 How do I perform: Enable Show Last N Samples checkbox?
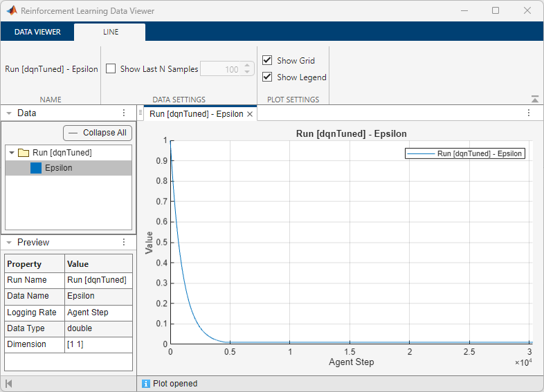(111, 69)
